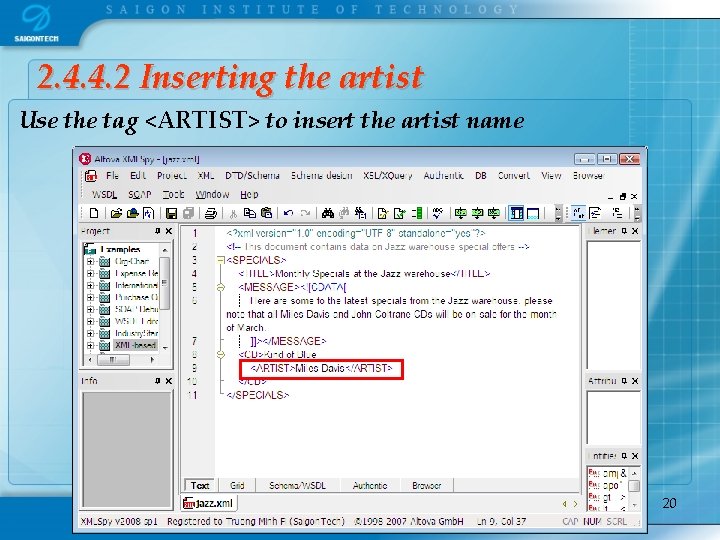
Task: Select the Examples project root
Action: click(x=120, y=249)
